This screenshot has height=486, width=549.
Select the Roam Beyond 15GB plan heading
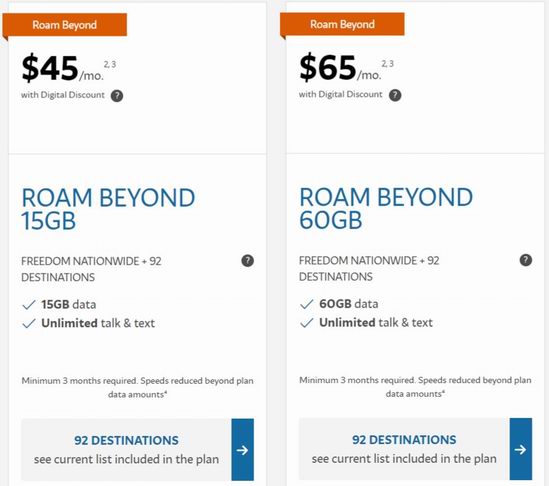[108, 209]
